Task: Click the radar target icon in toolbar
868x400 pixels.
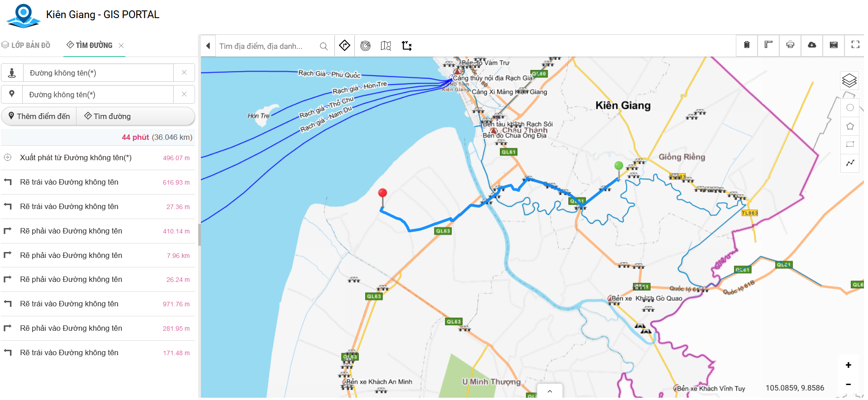Action: [x=365, y=46]
